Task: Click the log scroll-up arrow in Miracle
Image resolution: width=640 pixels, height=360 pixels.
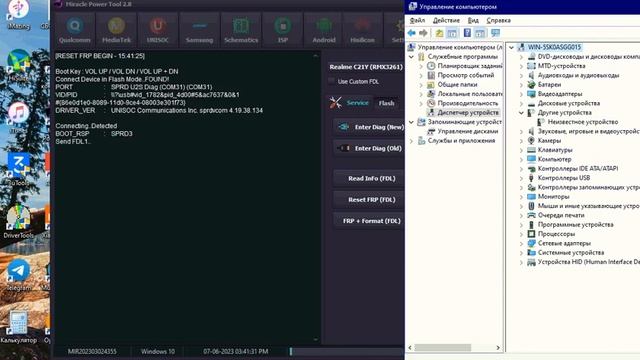Action: (316, 56)
